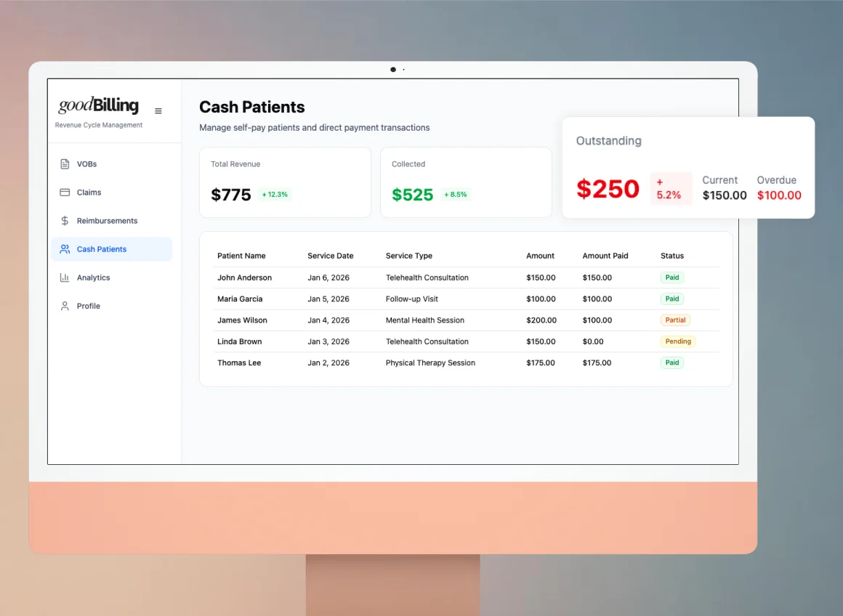843x616 pixels.
Task: Click the Partial status badge
Action: [x=675, y=320]
